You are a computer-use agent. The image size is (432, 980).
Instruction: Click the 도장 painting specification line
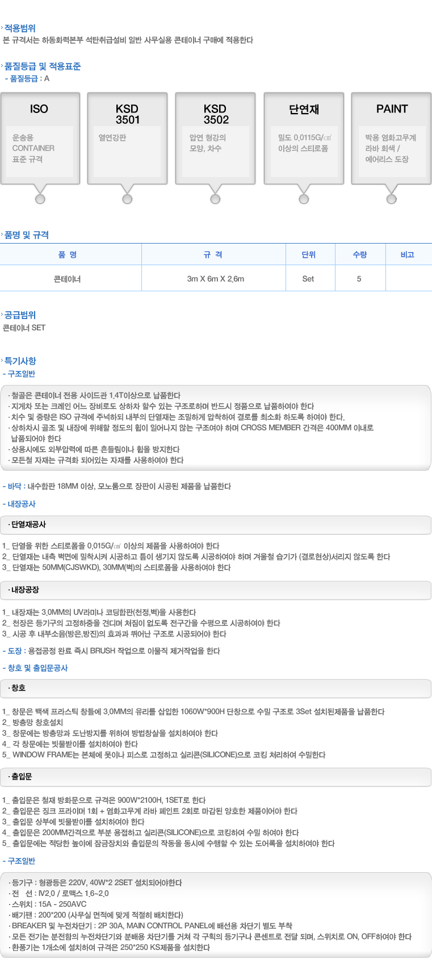click(x=112, y=651)
